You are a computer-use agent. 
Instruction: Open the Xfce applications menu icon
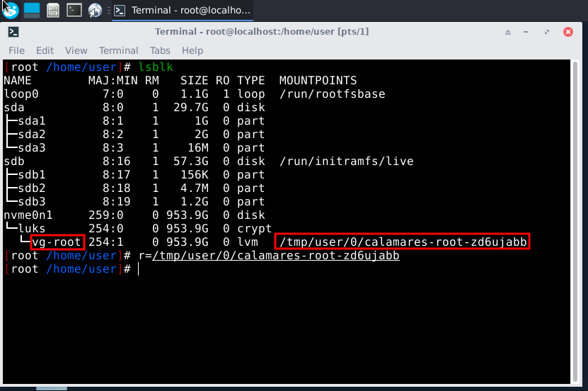pos(11,9)
